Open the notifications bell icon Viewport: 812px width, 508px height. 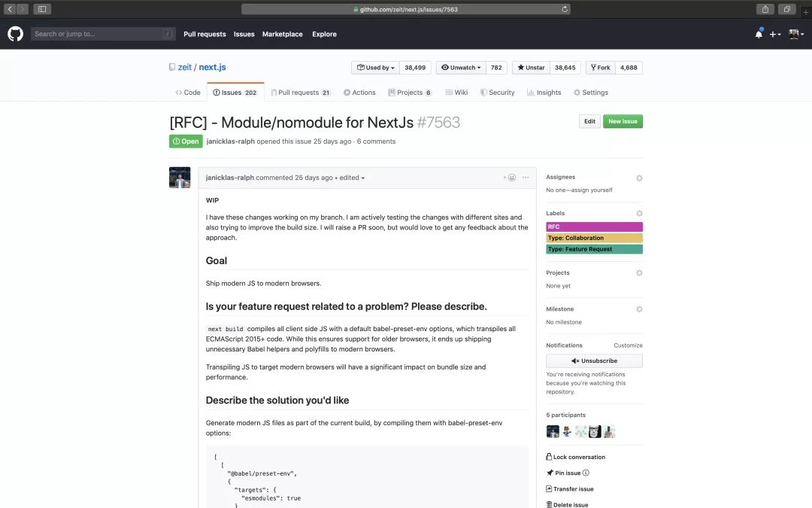[x=759, y=34]
